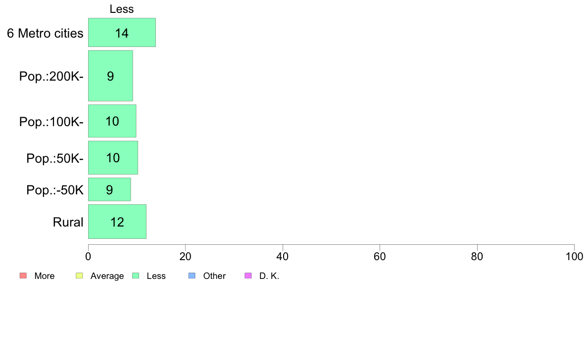Click the 6 Metro cities label
Viewport: 588px width, 364px height.
45,33
